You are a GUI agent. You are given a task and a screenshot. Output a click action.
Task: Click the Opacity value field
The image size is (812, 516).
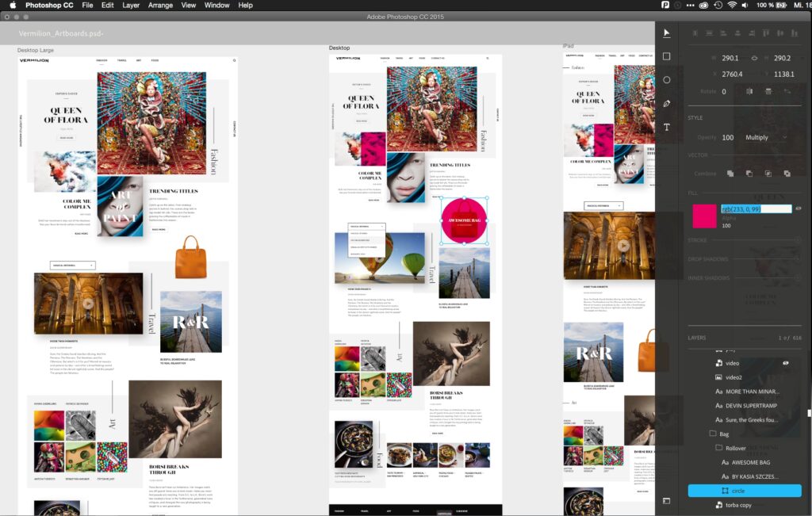pos(727,137)
